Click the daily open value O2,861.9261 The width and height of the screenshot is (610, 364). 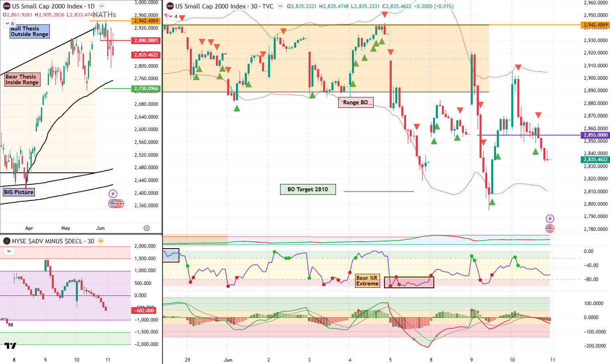(x=17, y=15)
